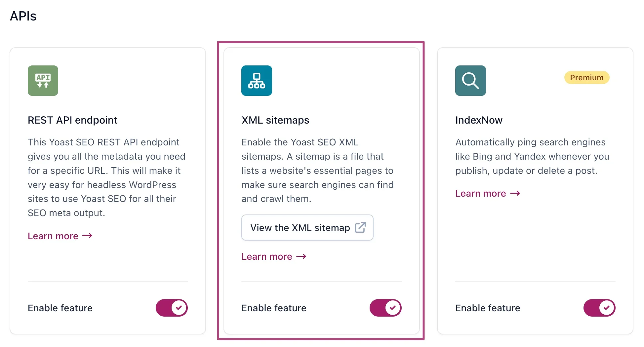Click the arrow next to IndexNow Learn more
644x347 pixels.
tap(515, 193)
